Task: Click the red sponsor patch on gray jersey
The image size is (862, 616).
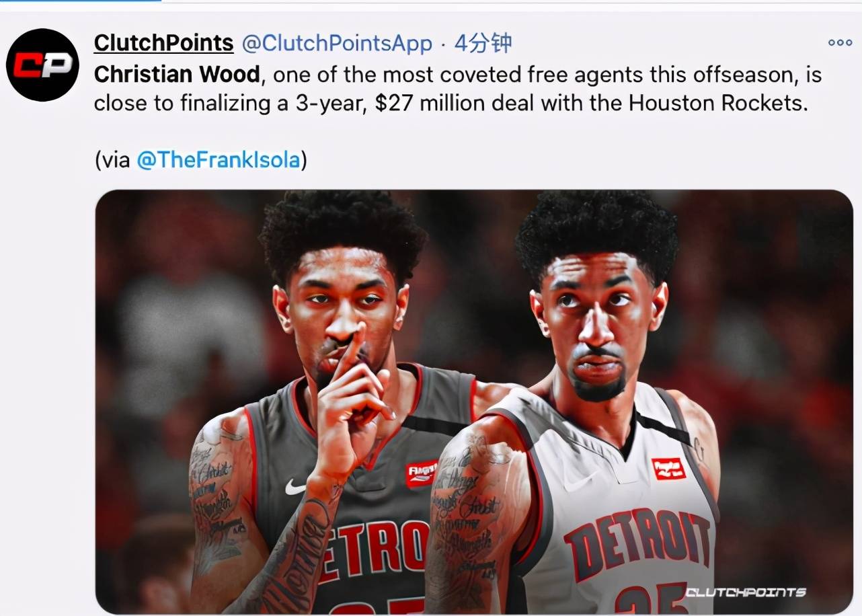Action: click(422, 473)
